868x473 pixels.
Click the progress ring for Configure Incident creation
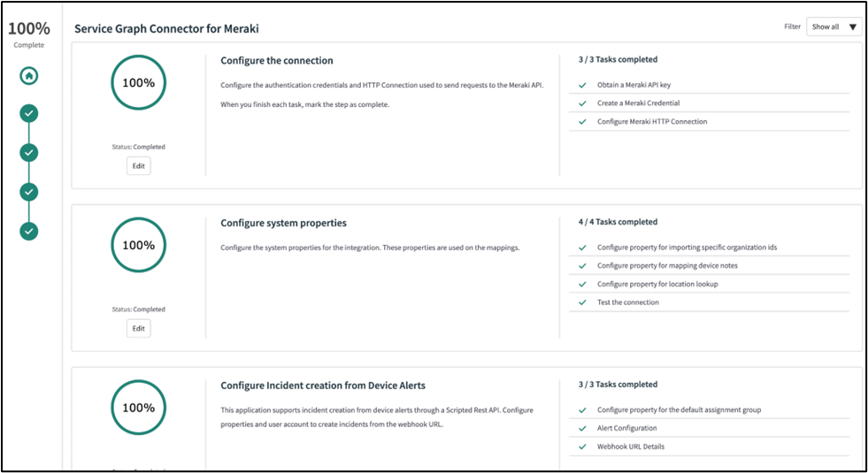tap(138, 408)
